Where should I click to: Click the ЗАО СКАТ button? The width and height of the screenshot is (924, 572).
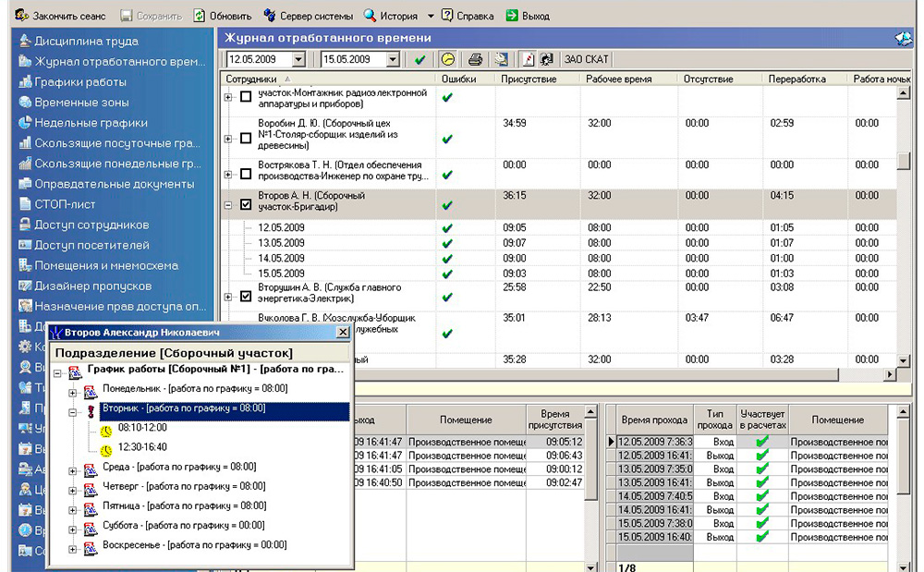click(587, 59)
